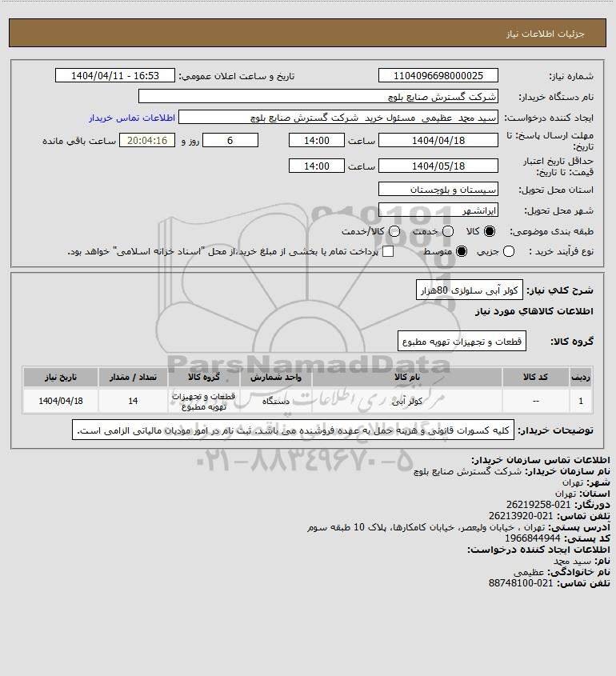The height and width of the screenshot is (676, 616).
Task: Click the row number cell 1
Action: 581,401
